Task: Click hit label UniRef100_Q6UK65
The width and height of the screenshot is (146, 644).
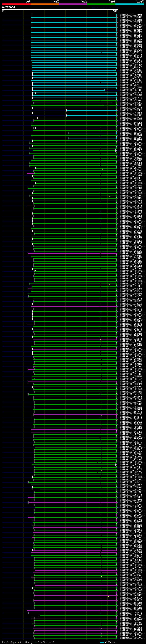Action: 131,517
